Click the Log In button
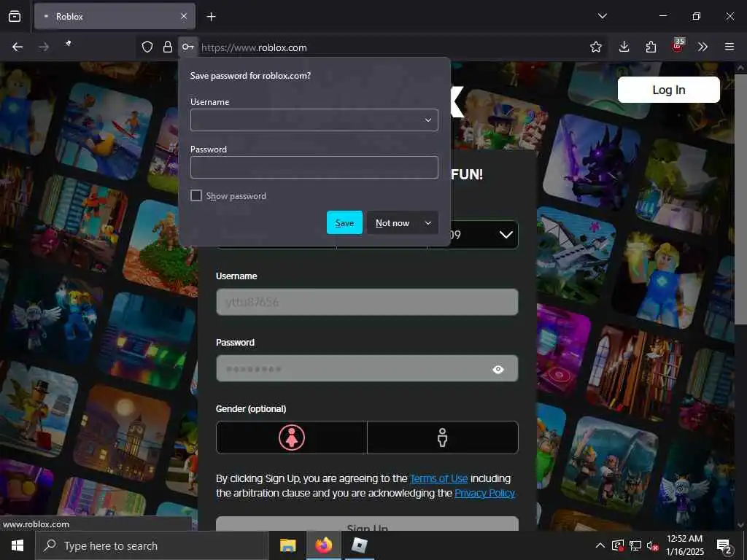Screen dimensions: 747x560 (668, 90)
